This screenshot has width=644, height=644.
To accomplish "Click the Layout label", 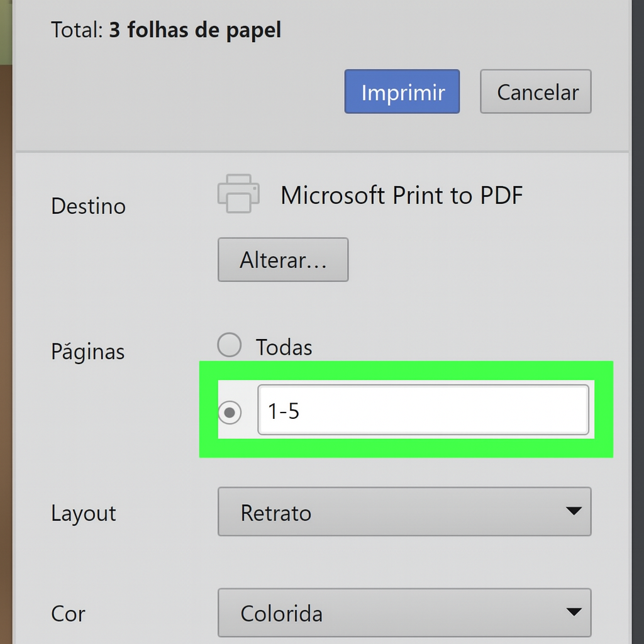I will pyautogui.click(x=84, y=513).
